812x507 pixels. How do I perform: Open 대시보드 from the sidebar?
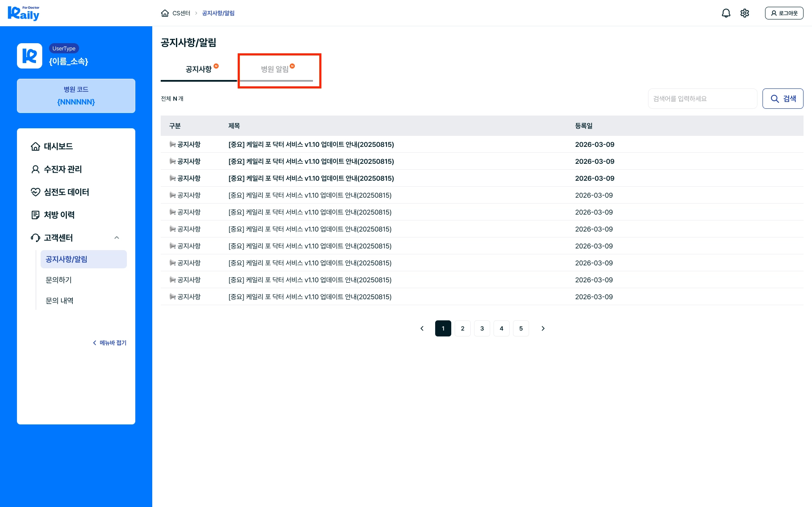(58, 146)
